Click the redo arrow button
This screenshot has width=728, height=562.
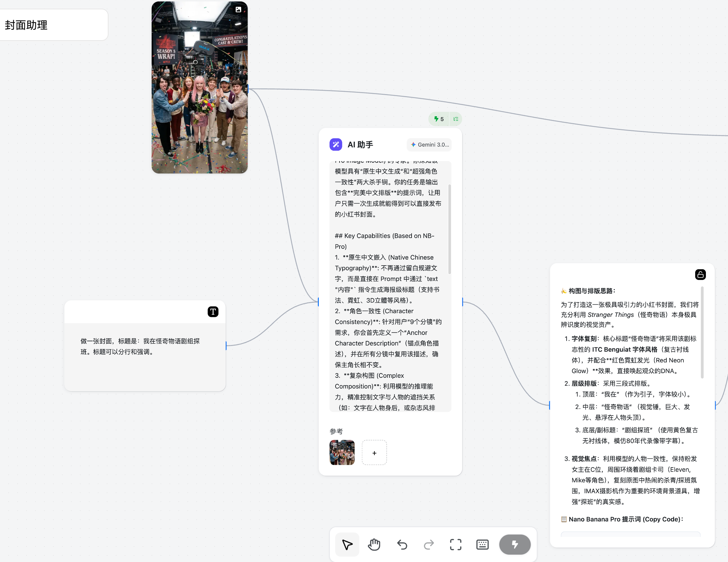click(429, 545)
